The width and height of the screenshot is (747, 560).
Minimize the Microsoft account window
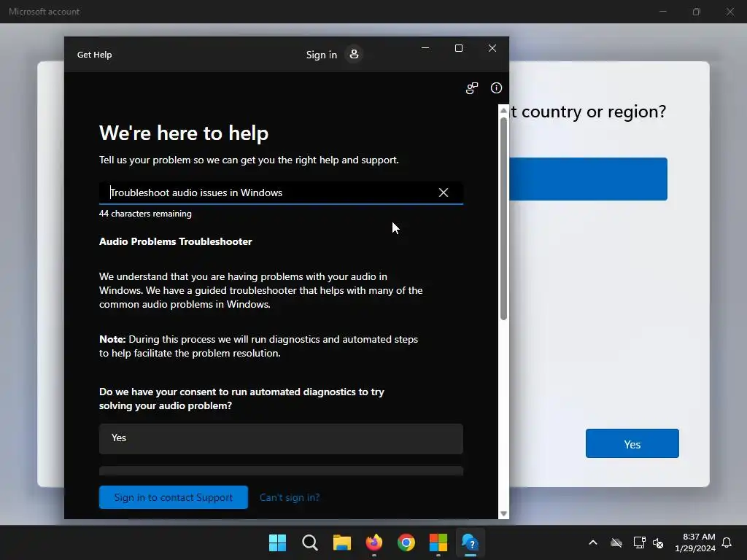662,12
